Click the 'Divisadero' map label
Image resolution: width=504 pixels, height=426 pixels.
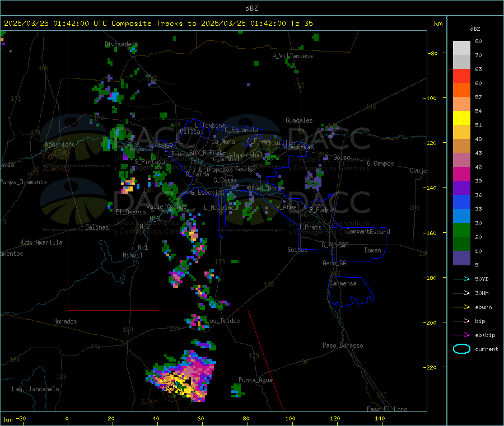[121, 44]
